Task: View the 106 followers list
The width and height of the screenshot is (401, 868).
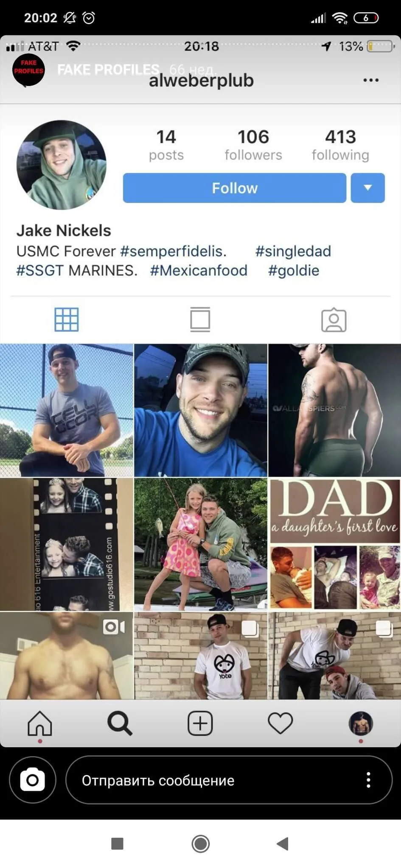Action: (253, 145)
